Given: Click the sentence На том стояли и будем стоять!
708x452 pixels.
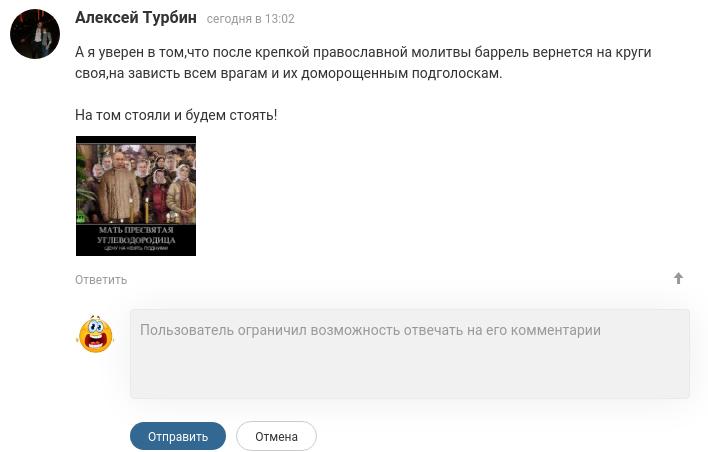Looking at the screenshot, I should click(176, 115).
